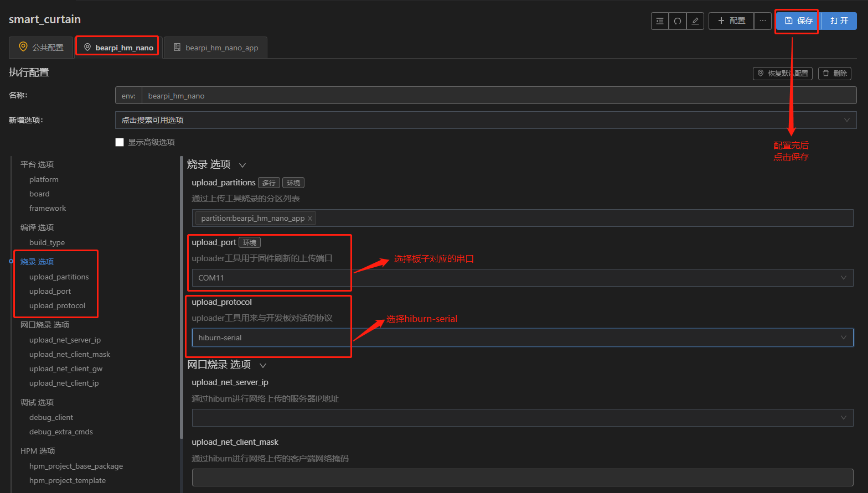Select 调试 选项 in the sidebar

click(37, 402)
